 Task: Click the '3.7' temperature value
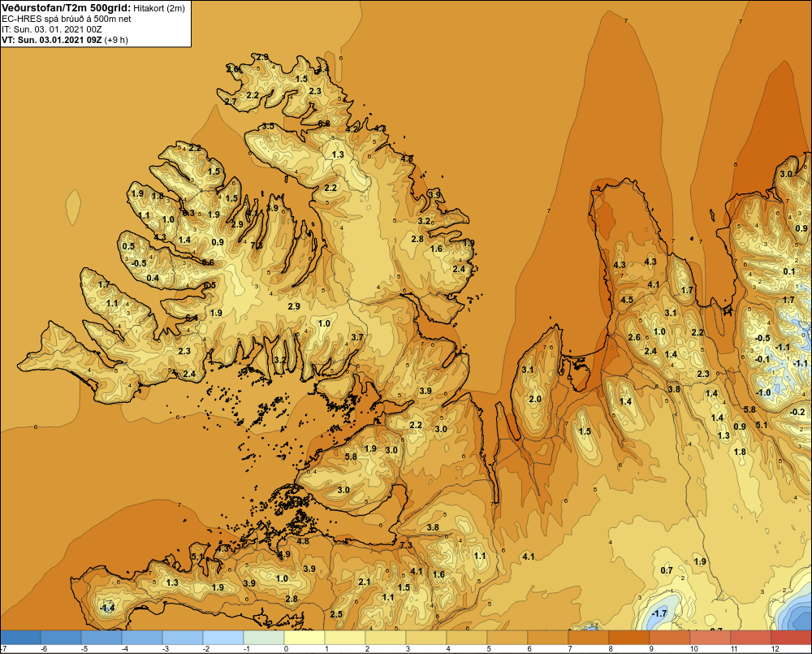pos(356,337)
